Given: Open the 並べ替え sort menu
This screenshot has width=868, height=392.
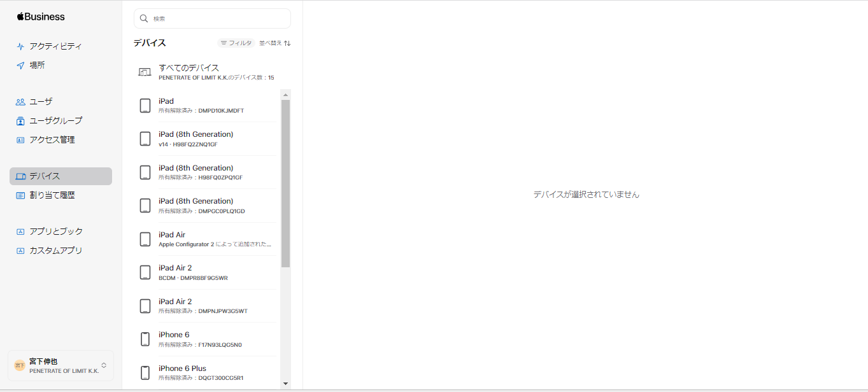Looking at the screenshot, I should pyautogui.click(x=275, y=43).
